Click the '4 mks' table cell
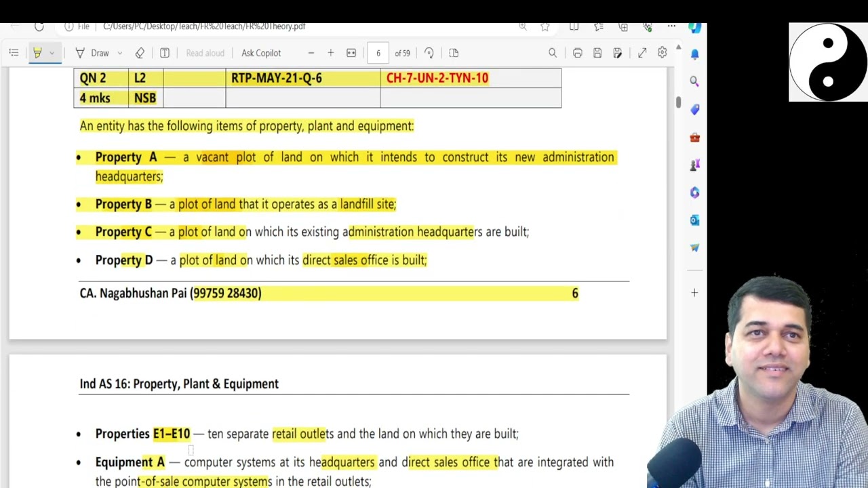The width and height of the screenshot is (868, 488). click(x=101, y=98)
